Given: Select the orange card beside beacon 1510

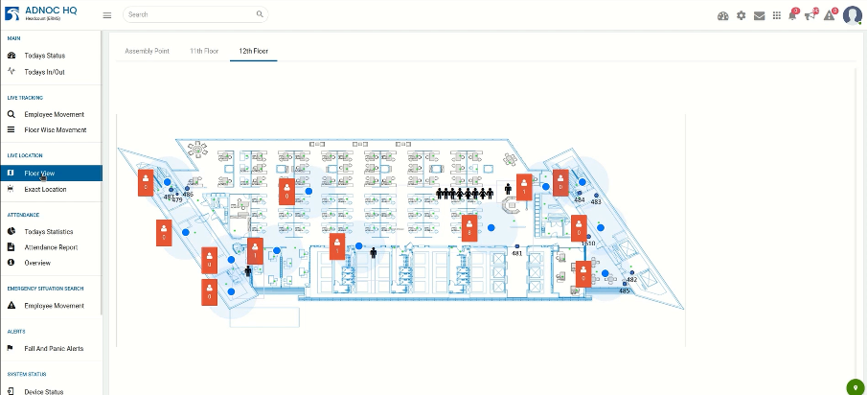Looking at the screenshot, I should [x=579, y=228].
